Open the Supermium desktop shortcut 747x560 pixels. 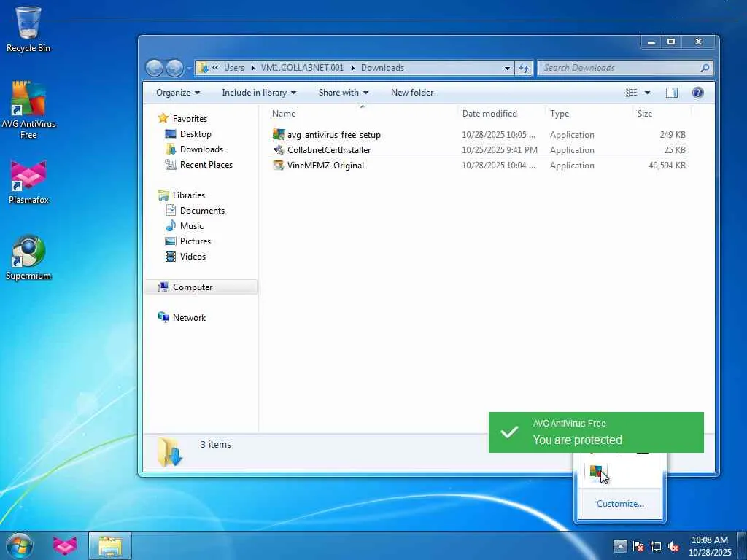click(28, 257)
